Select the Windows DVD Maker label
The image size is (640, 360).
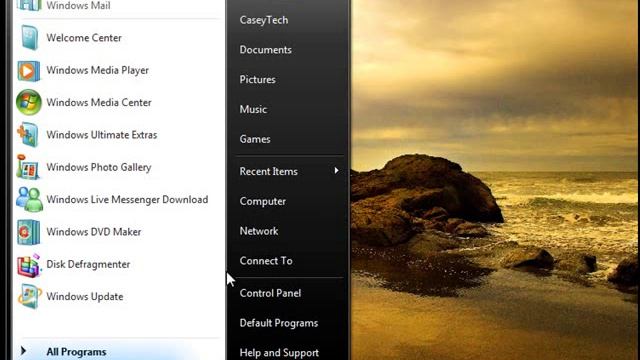93,232
